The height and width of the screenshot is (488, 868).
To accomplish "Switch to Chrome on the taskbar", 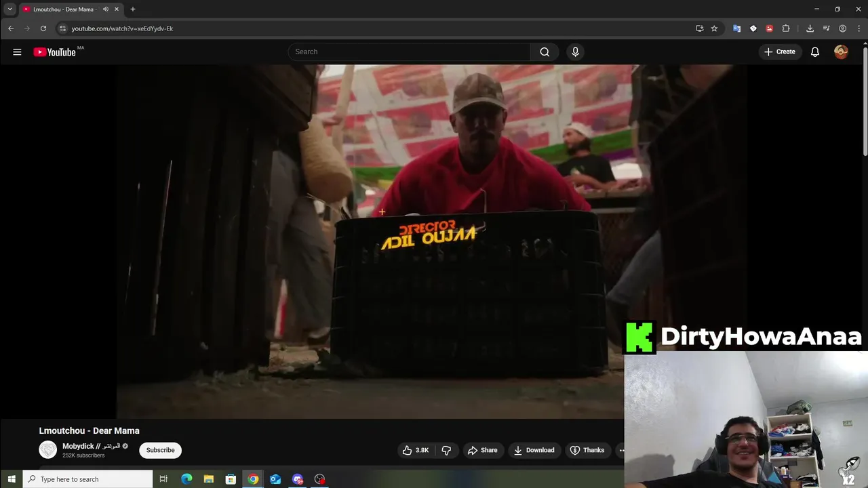I will pos(253,479).
